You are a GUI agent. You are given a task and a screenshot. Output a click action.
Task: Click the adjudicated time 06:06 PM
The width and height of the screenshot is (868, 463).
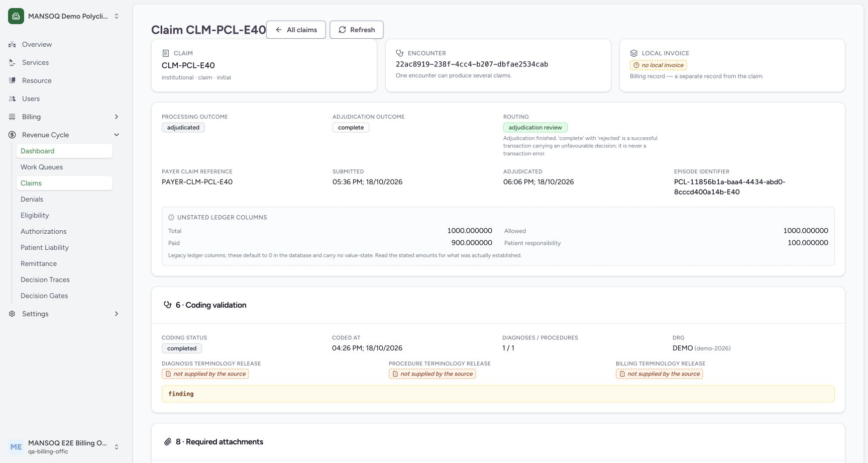538,182
